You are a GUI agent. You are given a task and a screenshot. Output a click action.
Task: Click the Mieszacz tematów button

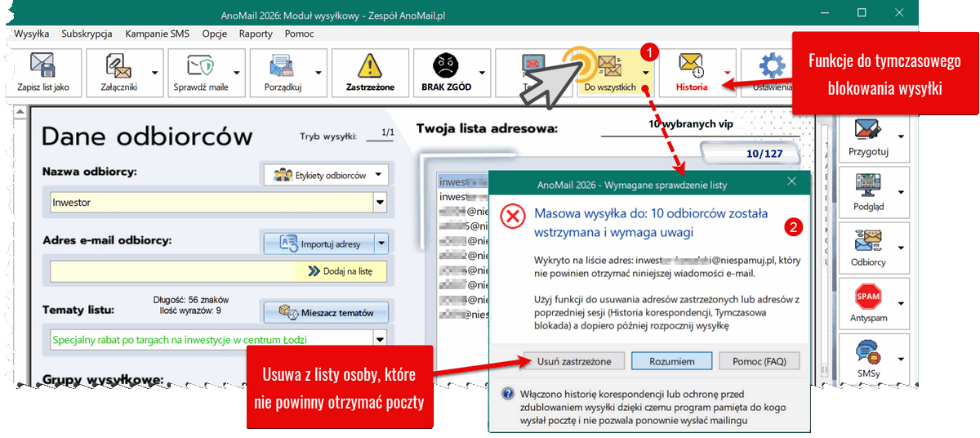[326, 312]
